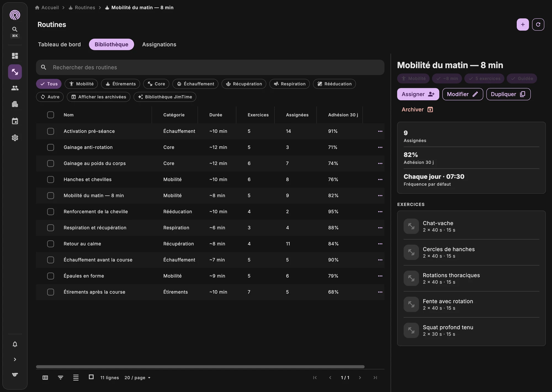
Task: Open the 20 / page dropdown
Action: pos(137,378)
